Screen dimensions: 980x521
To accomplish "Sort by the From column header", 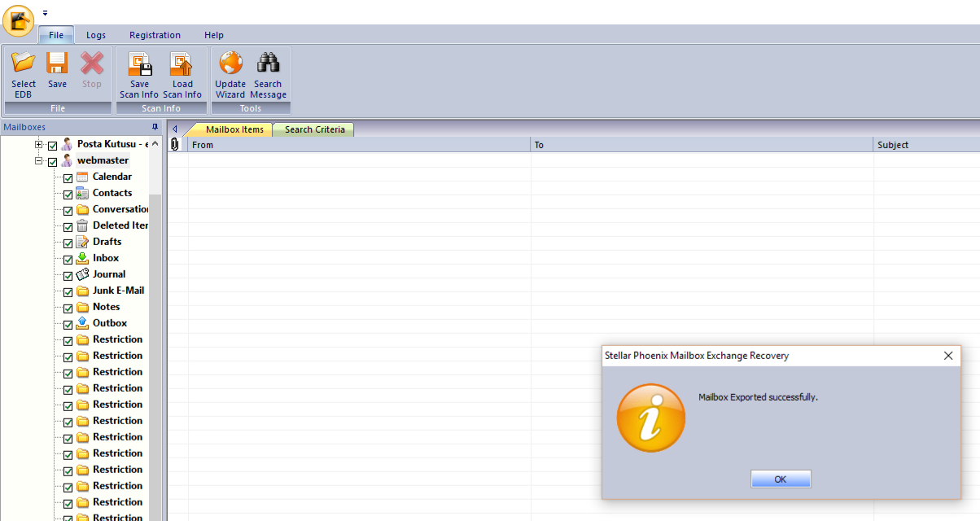I will [x=359, y=145].
